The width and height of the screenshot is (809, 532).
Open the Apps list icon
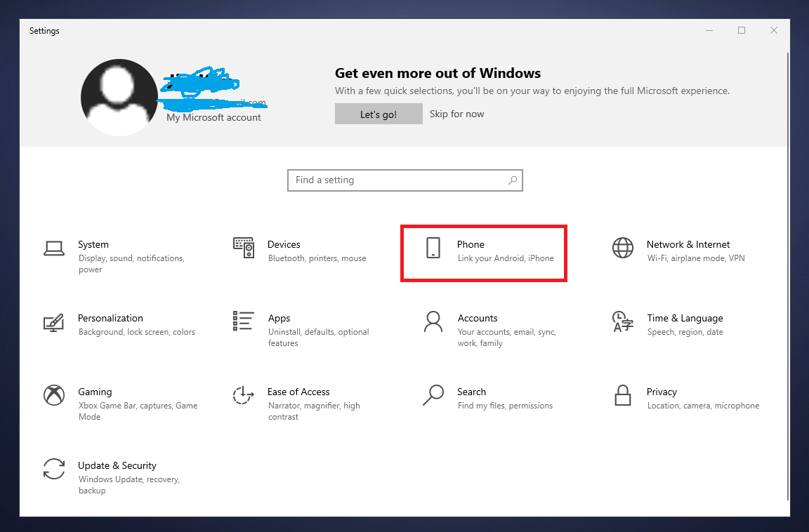tap(244, 321)
